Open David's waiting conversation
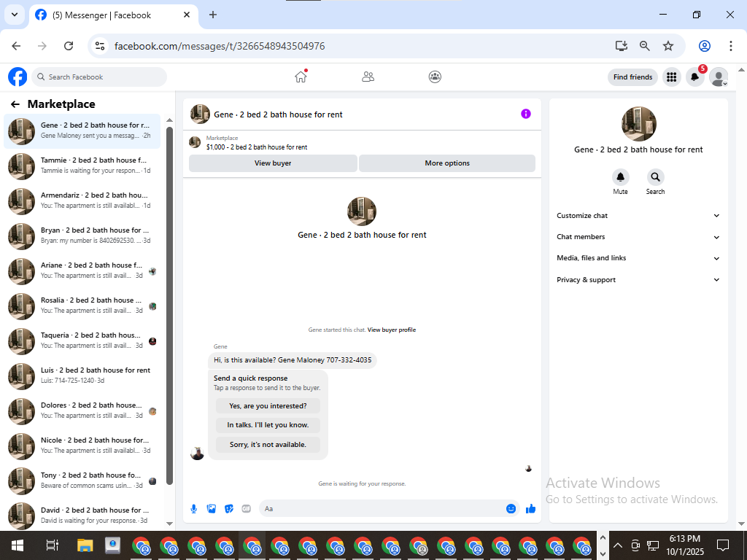The image size is (747, 560). pyautogui.click(x=82, y=516)
